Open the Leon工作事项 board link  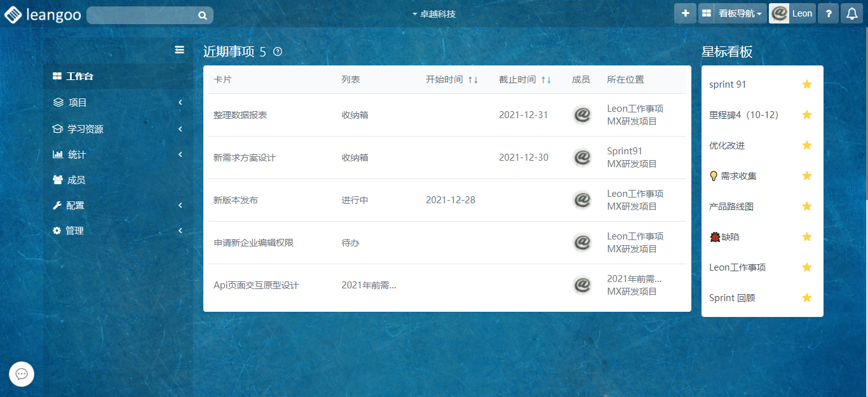coord(635,108)
